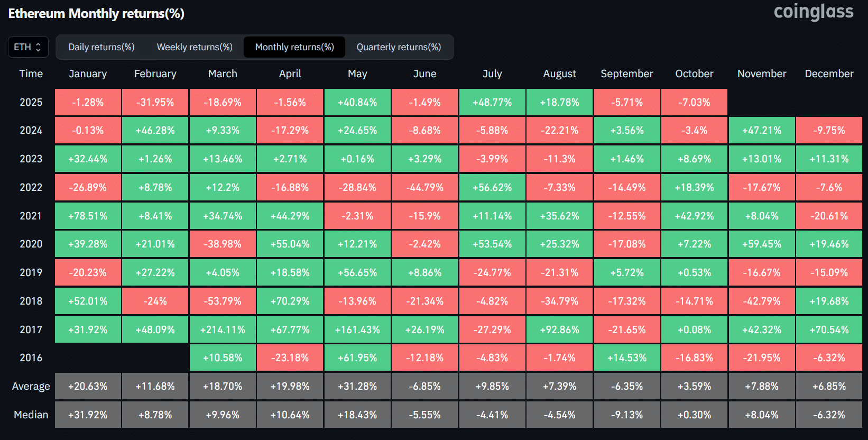
Task: Switch to Weekly returns(%) tab
Action: click(195, 47)
